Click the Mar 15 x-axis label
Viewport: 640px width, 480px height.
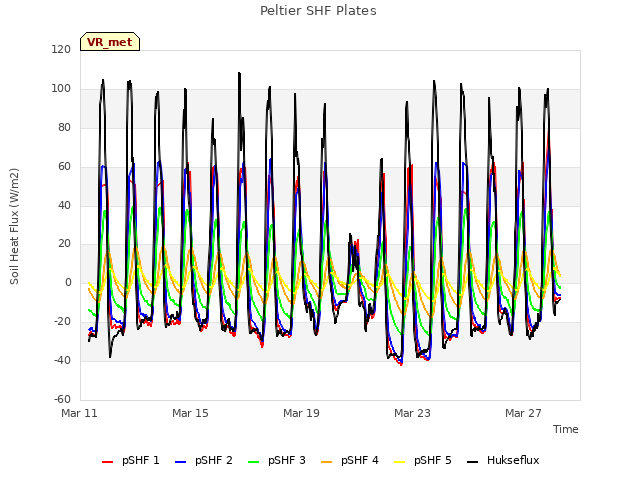190,413
